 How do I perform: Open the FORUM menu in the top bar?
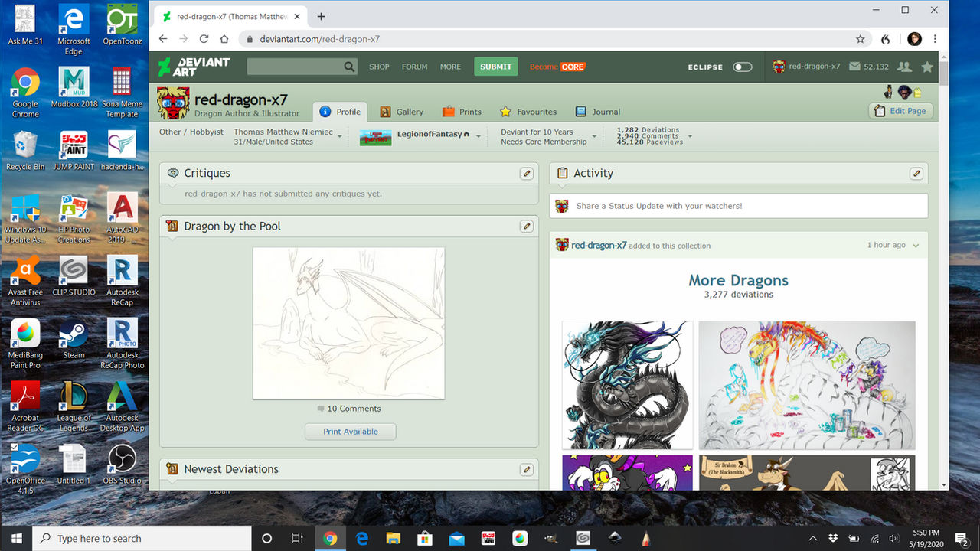pyautogui.click(x=414, y=67)
